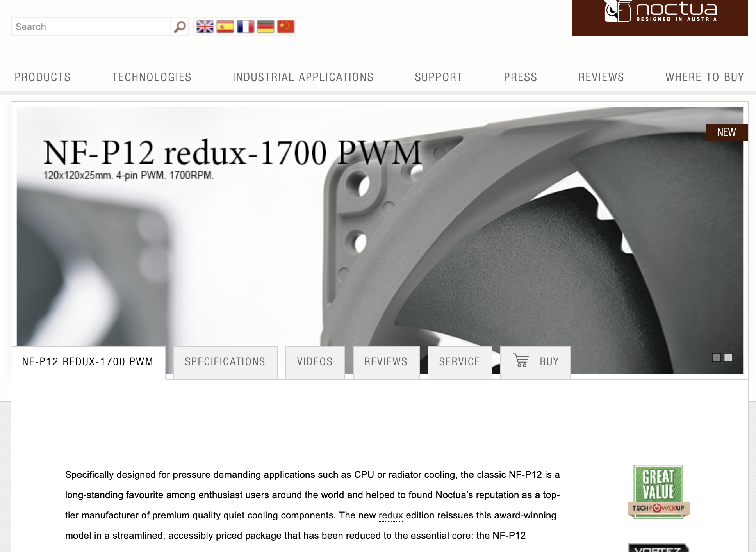Open the Support menu
Screen dimensions: 756x552
(439, 77)
